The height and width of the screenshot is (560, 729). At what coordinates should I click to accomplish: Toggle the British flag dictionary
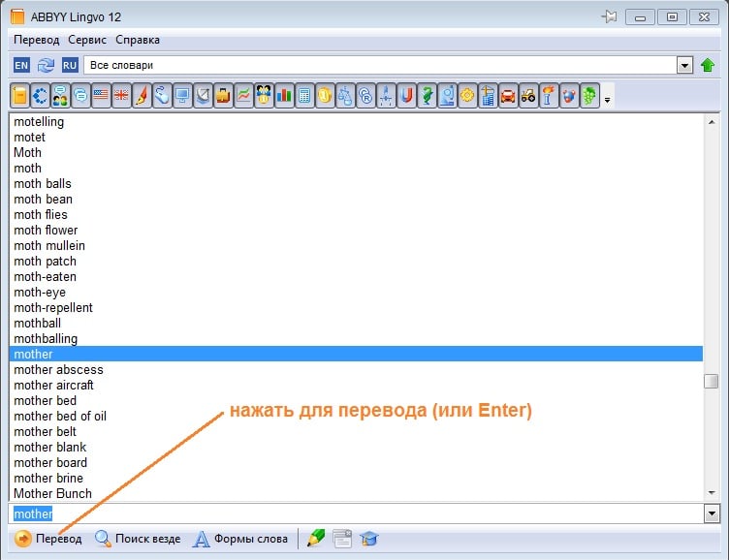coord(121,96)
